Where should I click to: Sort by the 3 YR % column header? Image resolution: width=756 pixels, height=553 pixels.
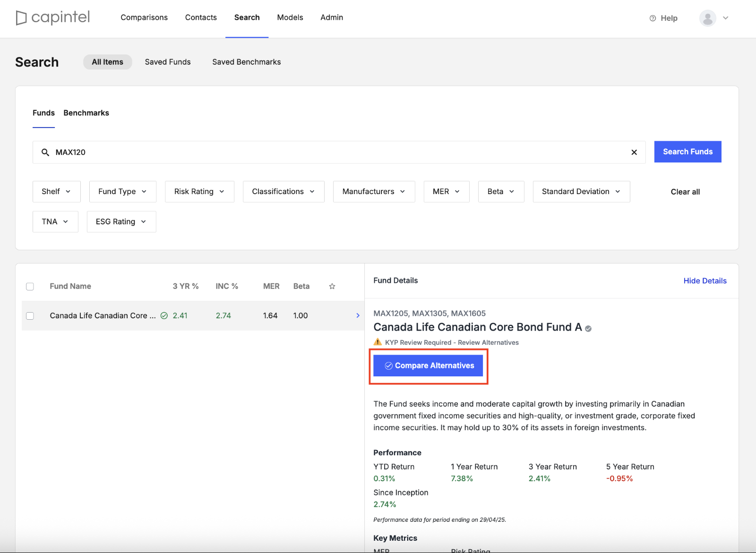click(186, 286)
